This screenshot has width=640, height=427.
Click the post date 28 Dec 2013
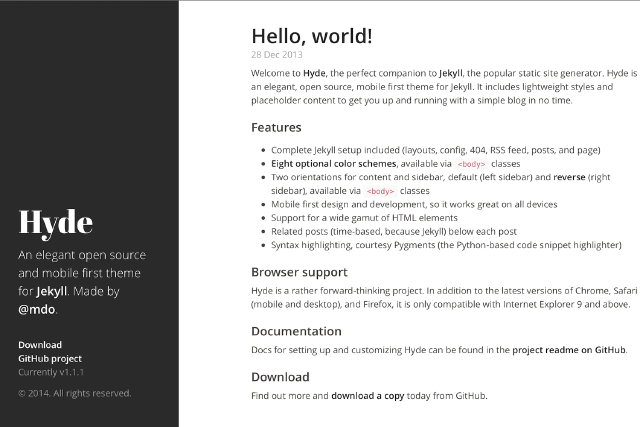coord(277,55)
